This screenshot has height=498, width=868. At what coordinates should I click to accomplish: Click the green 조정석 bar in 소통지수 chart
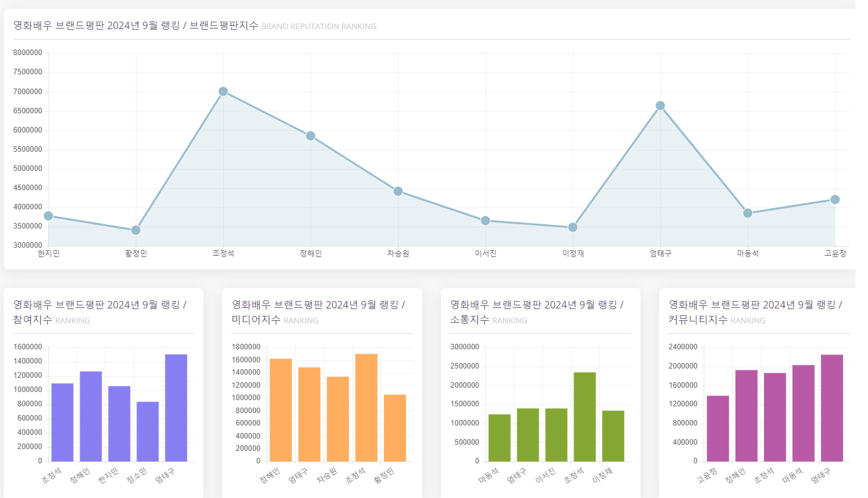(x=585, y=417)
